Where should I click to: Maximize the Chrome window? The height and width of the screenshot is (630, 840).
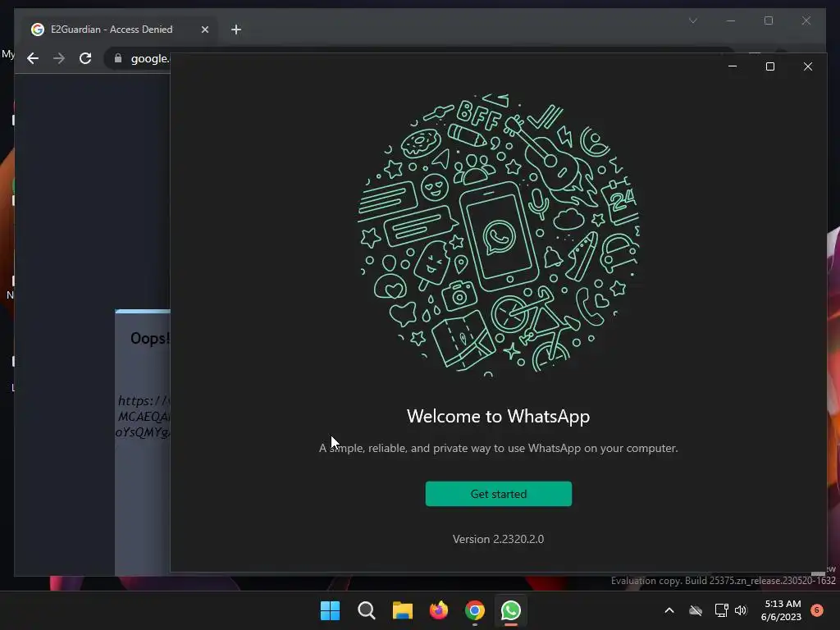pyautogui.click(x=768, y=21)
